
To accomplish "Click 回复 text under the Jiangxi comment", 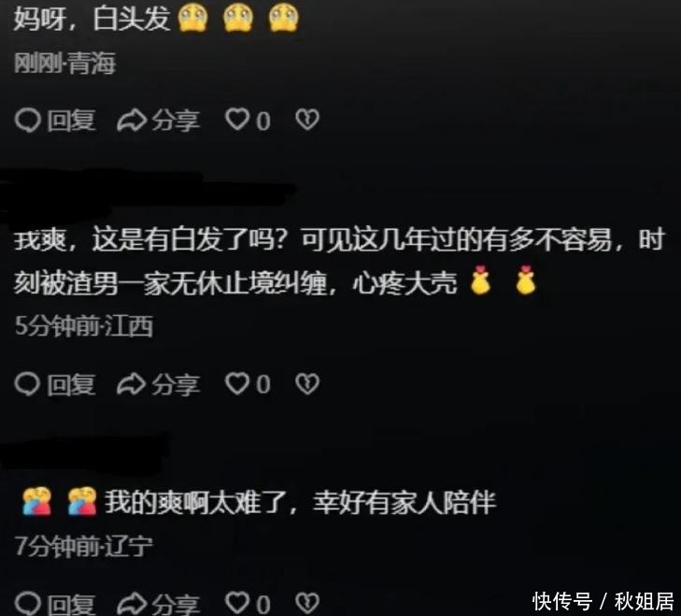I will pos(71,384).
